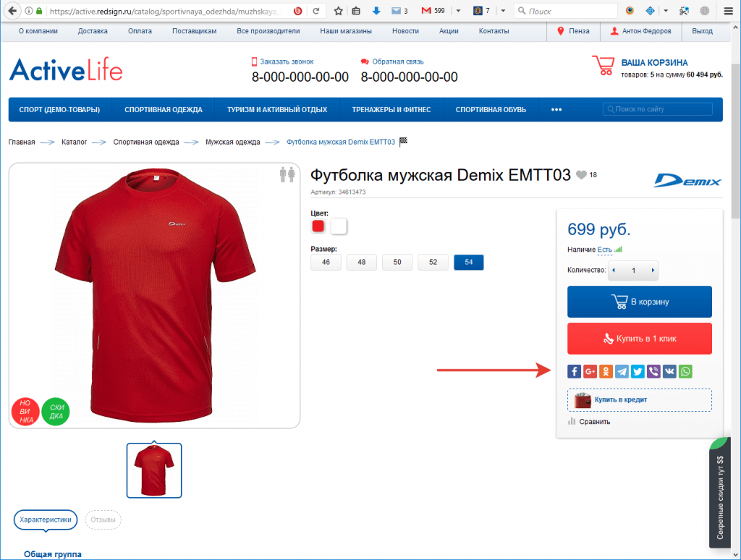
Task: Open the Доставка page
Action: click(x=93, y=31)
